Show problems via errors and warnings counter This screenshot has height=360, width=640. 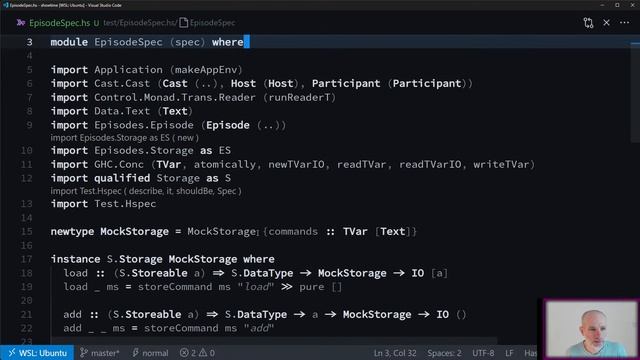(x=197, y=353)
